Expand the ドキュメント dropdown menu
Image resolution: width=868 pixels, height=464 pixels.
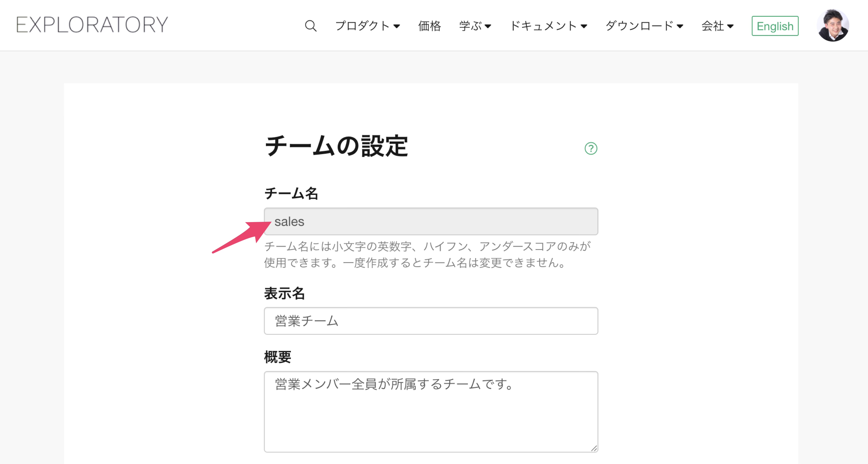[548, 26]
